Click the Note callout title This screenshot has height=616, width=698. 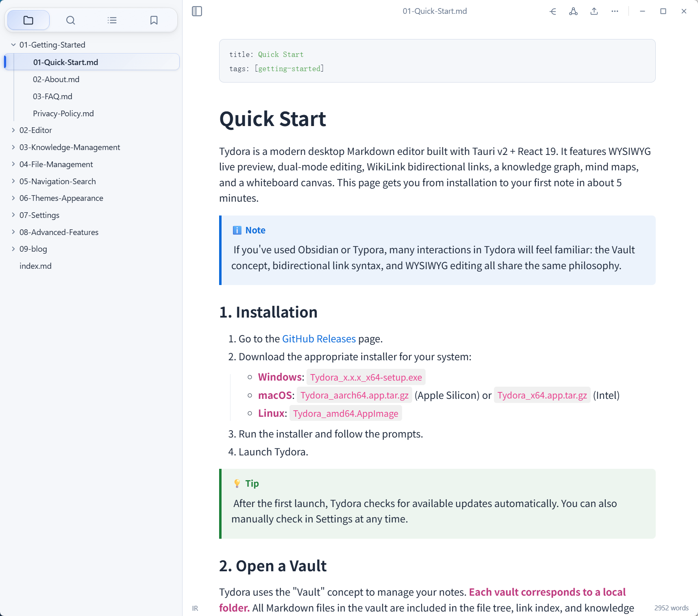pyautogui.click(x=255, y=230)
